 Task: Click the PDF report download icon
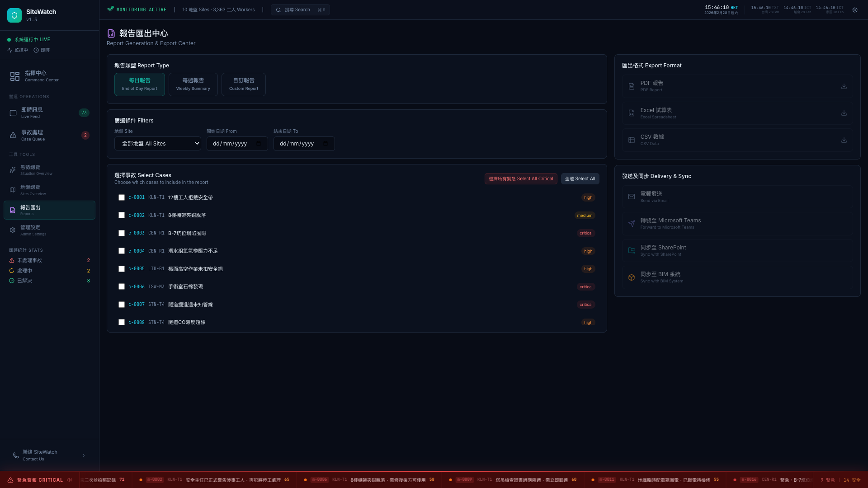click(x=844, y=86)
